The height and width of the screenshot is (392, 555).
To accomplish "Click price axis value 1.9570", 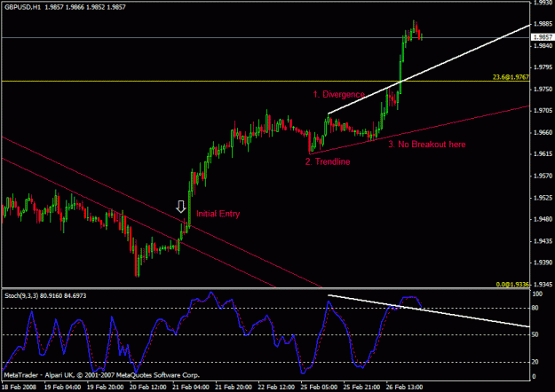I will click(543, 176).
